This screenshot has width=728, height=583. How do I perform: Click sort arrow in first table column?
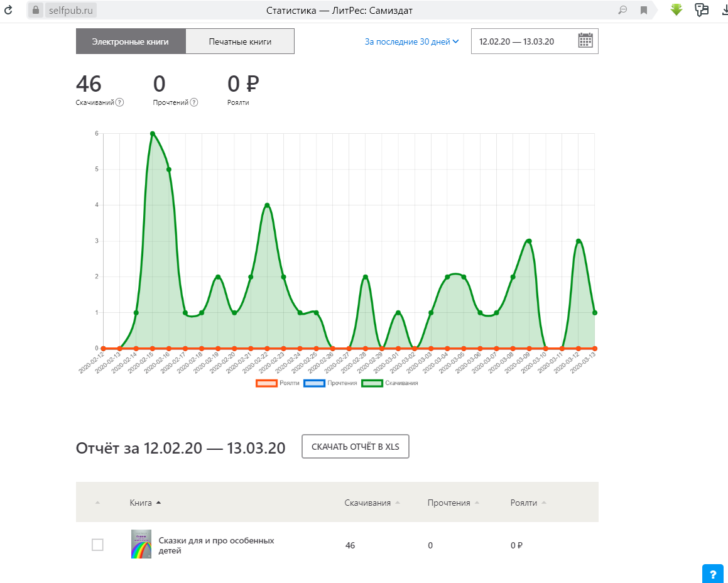point(97,503)
